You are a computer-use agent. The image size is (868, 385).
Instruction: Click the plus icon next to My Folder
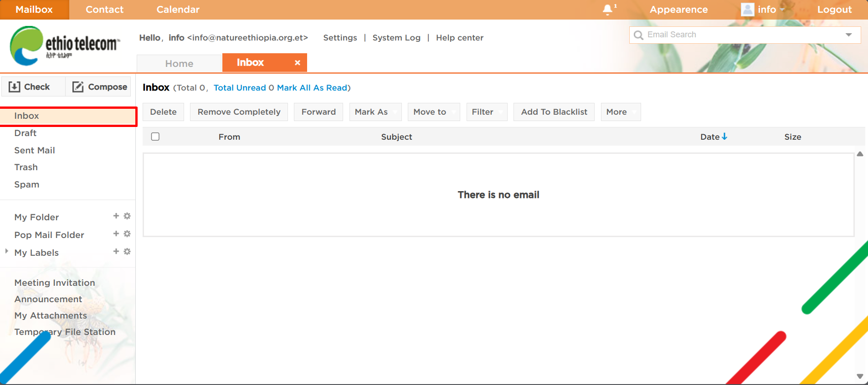[116, 216]
